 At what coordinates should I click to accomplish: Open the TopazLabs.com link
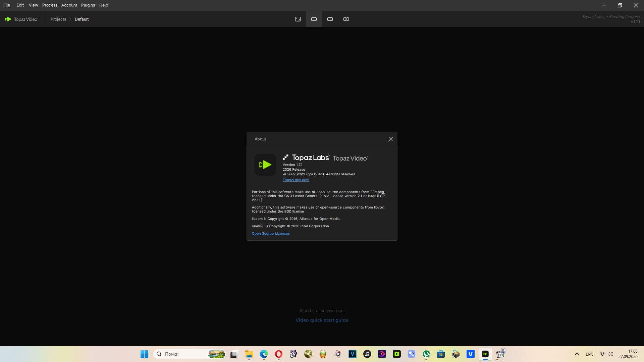[x=296, y=180]
